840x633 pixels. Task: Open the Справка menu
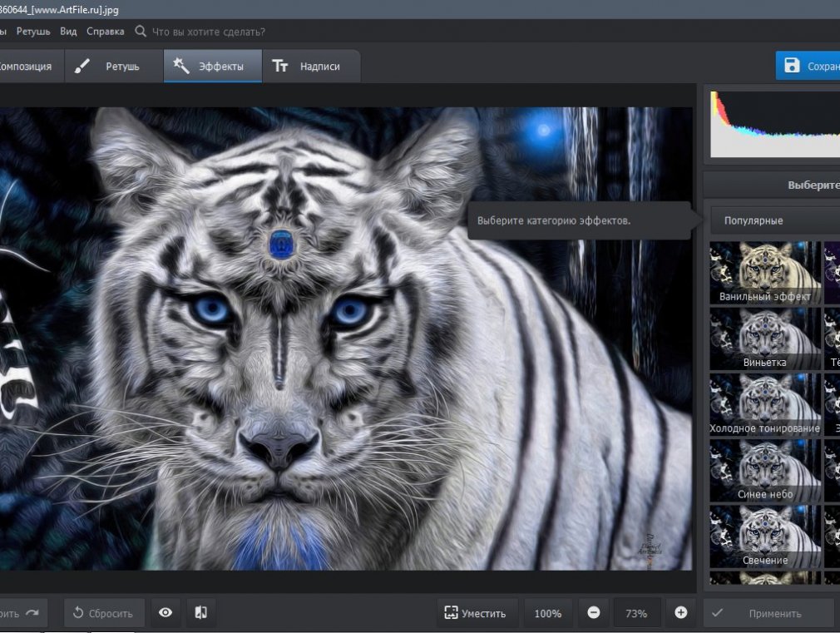click(x=106, y=32)
